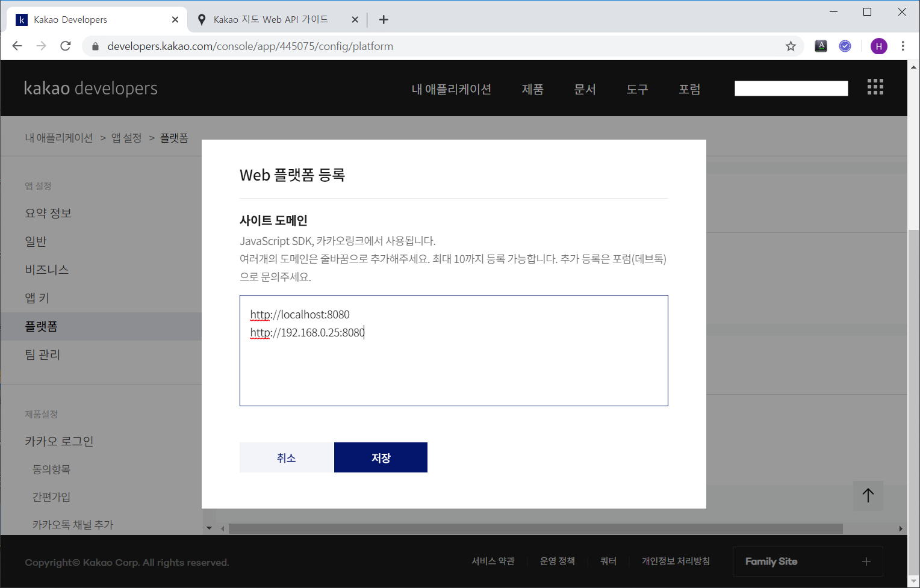This screenshot has width=920, height=588.
Task: Switch to the Kakao Developers tab
Action: click(98, 20)
